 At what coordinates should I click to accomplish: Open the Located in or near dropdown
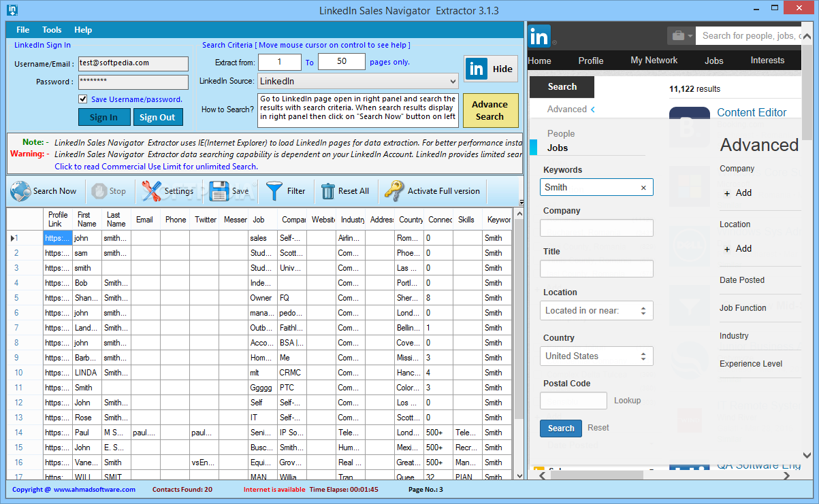(596, 310)
